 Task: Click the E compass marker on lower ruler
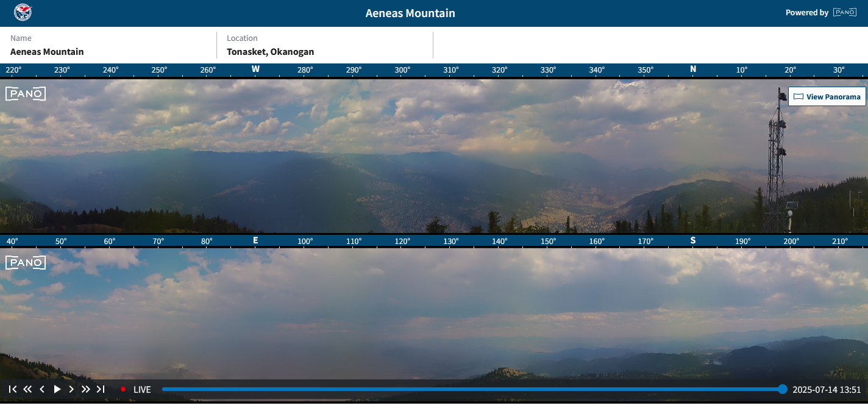click(255, 241)
